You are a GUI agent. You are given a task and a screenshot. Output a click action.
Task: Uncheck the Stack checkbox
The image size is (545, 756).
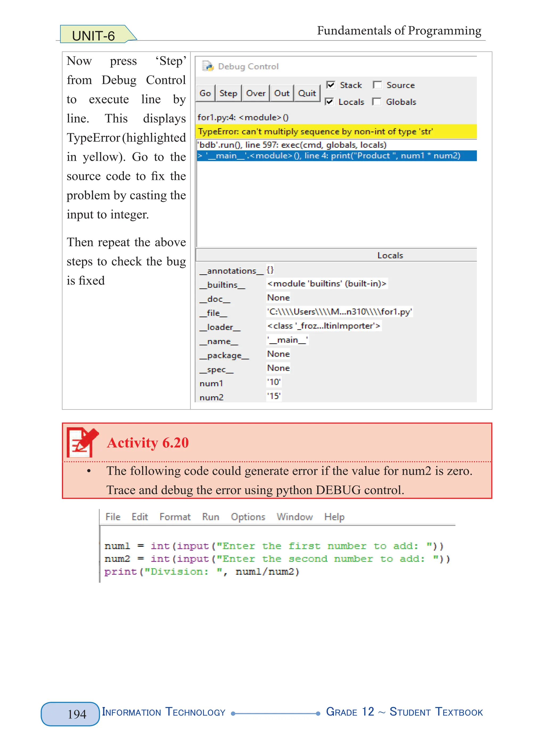tap(331, 85)
